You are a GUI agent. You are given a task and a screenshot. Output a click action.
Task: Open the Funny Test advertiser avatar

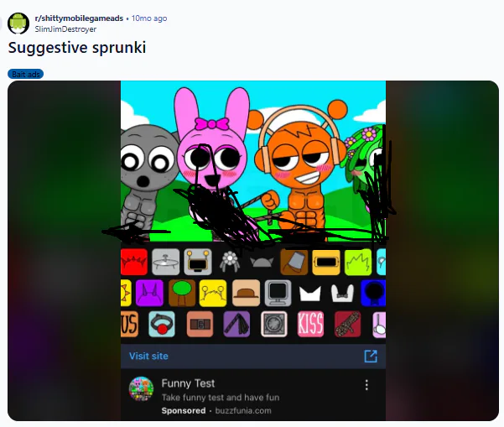pos(141,388)
